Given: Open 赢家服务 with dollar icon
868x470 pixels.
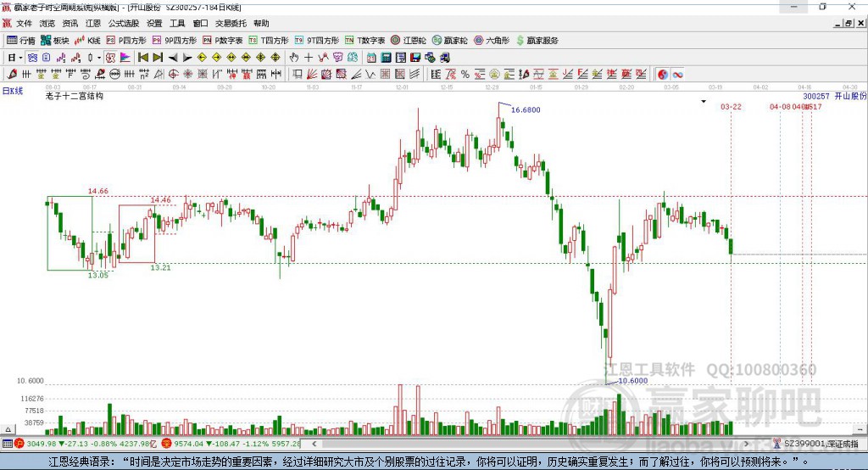Looking at the screenshot, I should coord(537,41).
